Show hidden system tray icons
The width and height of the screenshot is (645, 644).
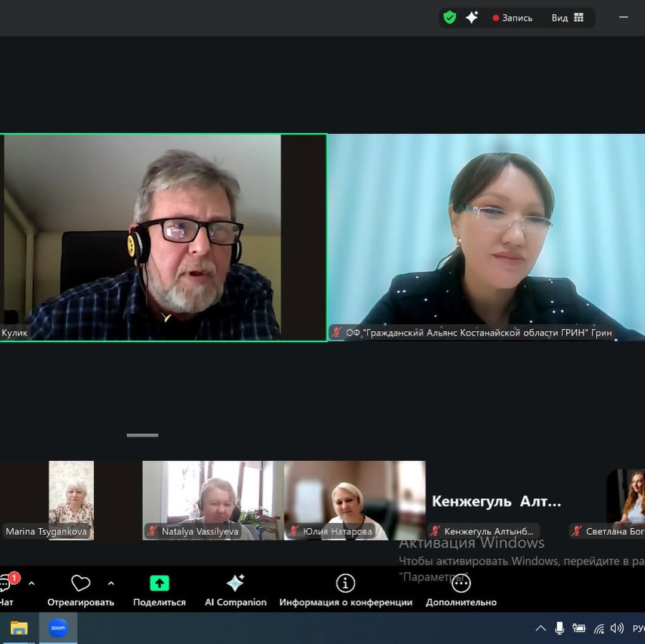click(540, 628)
